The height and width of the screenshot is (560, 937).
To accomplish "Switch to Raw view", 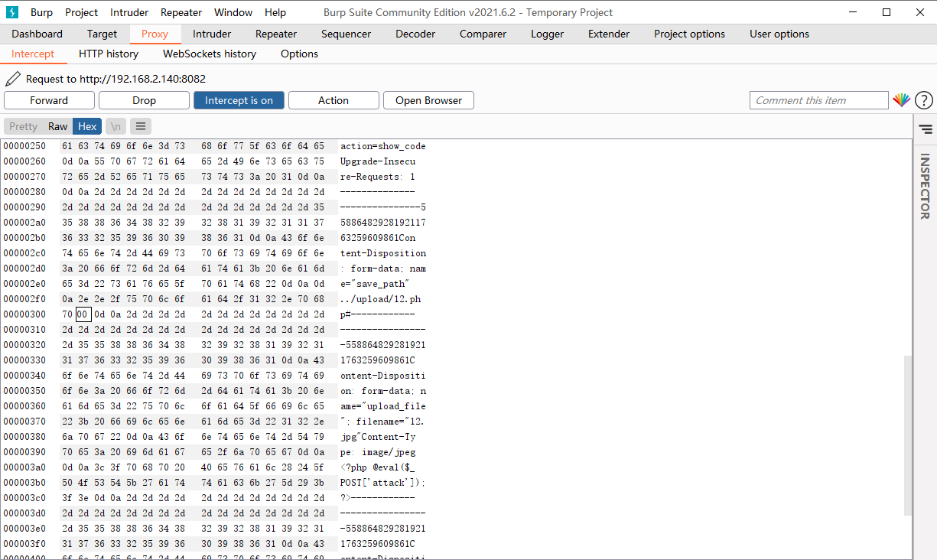I will pos(58,126).
